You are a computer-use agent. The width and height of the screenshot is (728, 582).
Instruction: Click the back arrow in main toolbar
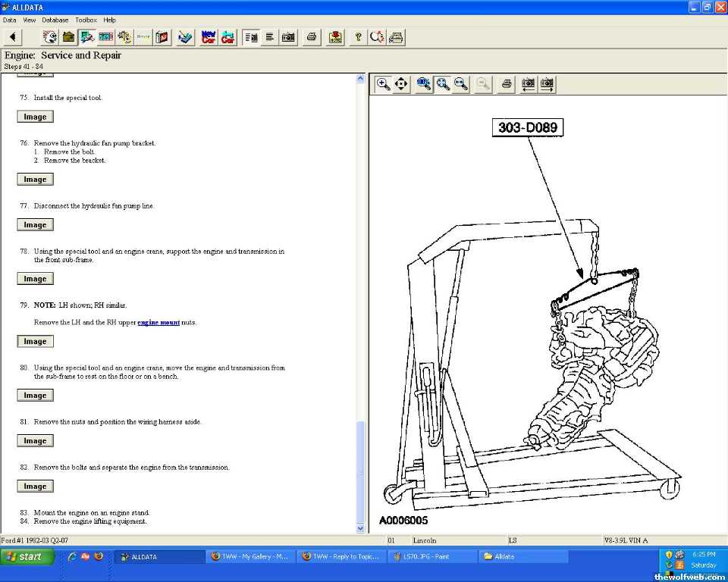(x=13, y=37)
